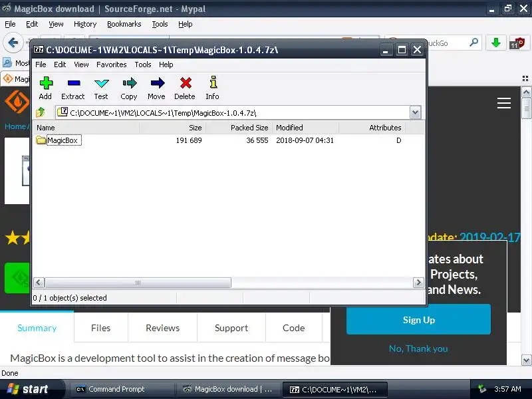Click the SourceForge logo on the page
Image resolution: width=532 pixels, height=399 pixels.
(x=17, y=101)
